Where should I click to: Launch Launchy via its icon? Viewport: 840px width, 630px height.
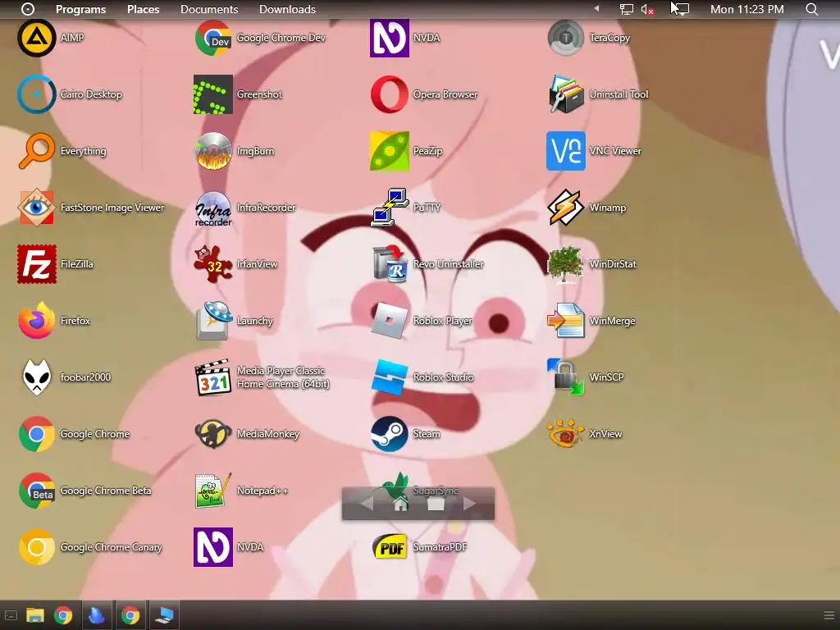click(213, 321)
